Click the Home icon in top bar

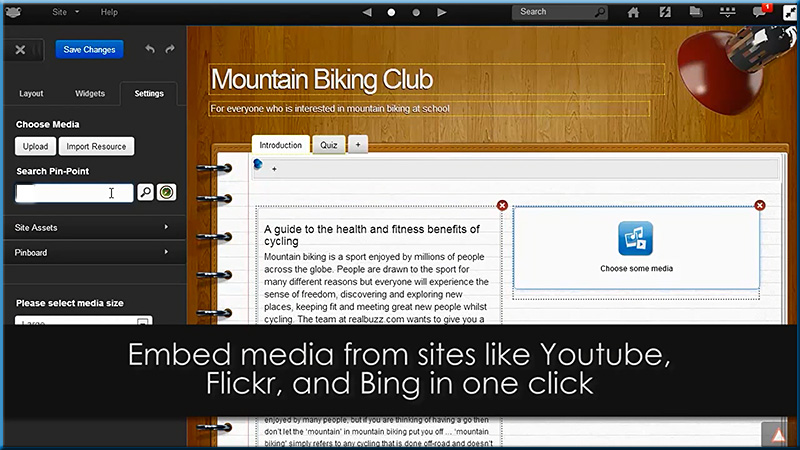[x=633, y=12]
